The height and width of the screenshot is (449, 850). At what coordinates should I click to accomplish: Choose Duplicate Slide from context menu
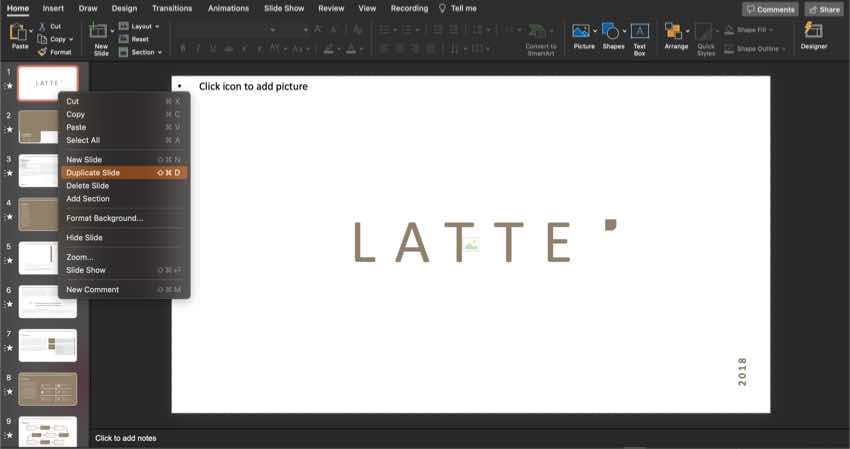(x=93, y=173)
